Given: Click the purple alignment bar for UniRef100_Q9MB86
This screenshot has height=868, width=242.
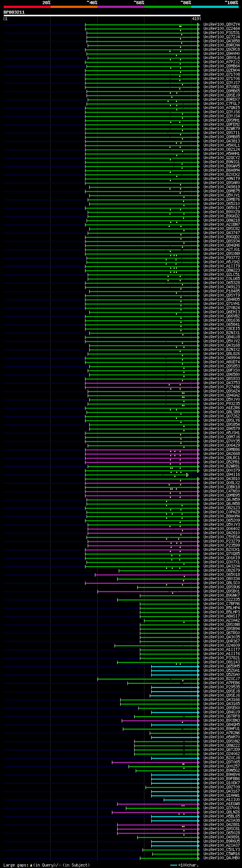Looking at the screenshot, I should tap(141, 450).
